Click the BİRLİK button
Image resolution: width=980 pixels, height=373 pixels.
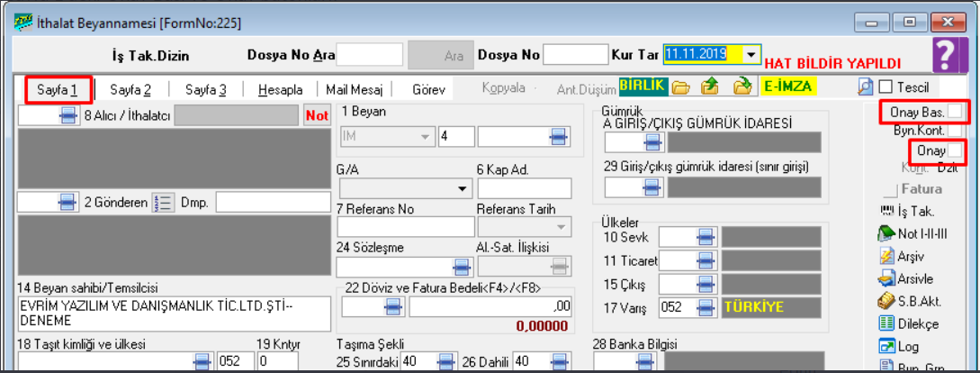643,86
